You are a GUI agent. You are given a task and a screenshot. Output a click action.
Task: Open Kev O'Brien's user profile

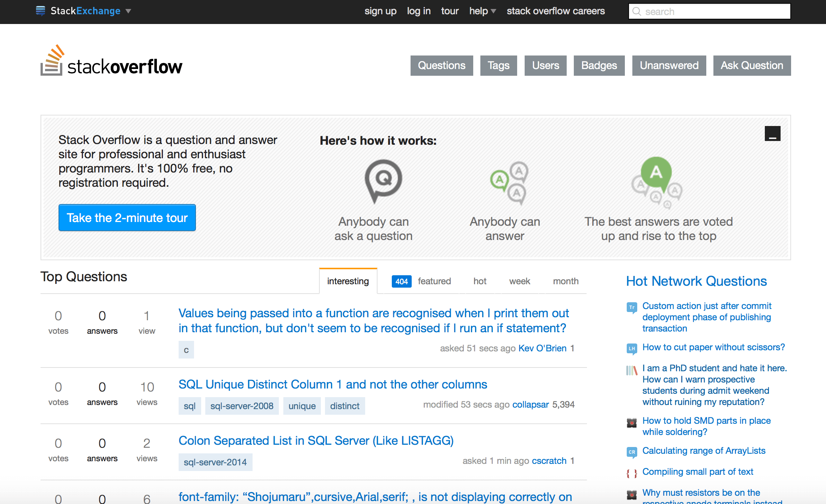(x=542, y=348)
